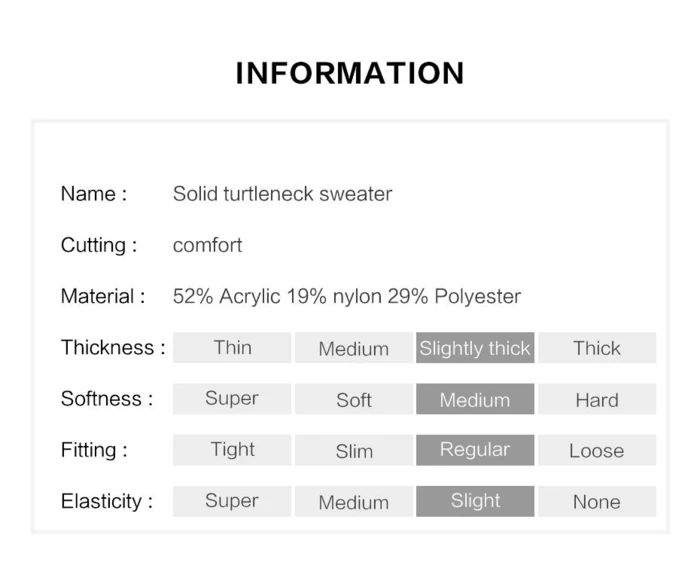This screenshot has height=562, width=700.
Task: Click the INFORMATION heading
Action: point(350,74)
